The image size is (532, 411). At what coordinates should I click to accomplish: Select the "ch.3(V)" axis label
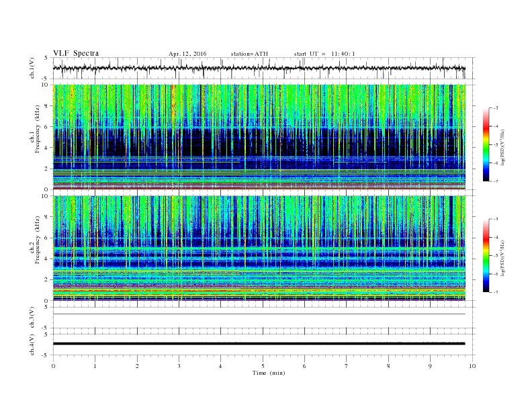click(32, 318)
